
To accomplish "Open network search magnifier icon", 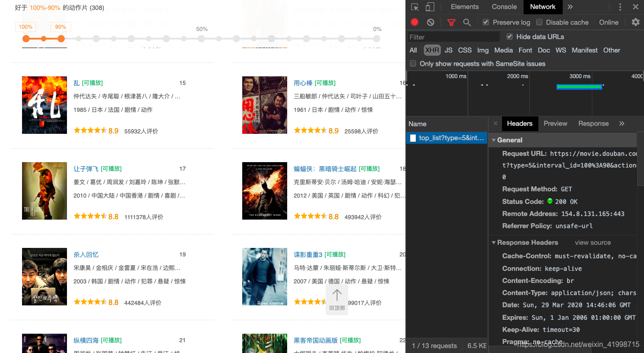I will click(467, 22).
